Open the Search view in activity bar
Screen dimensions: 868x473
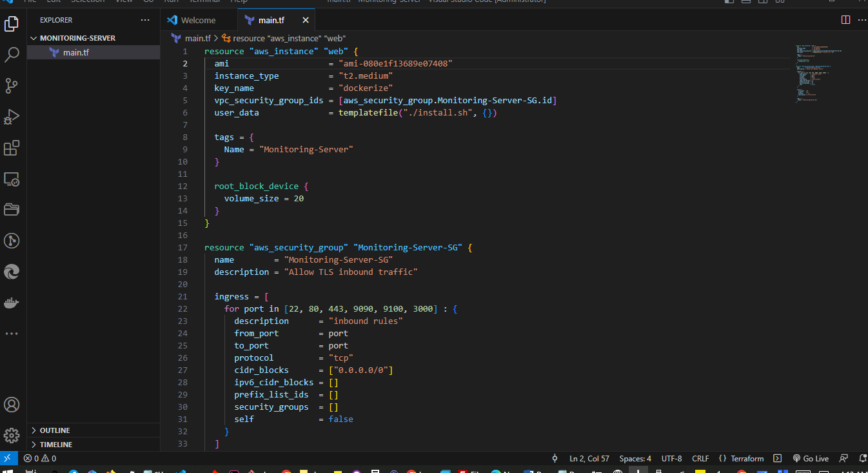[x=12, y=55]
